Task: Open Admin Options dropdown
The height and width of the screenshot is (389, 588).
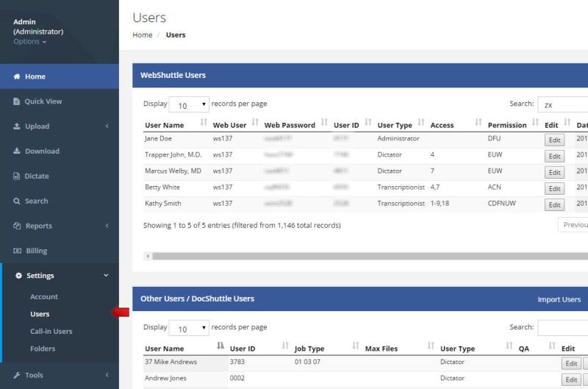Action: 29,42
